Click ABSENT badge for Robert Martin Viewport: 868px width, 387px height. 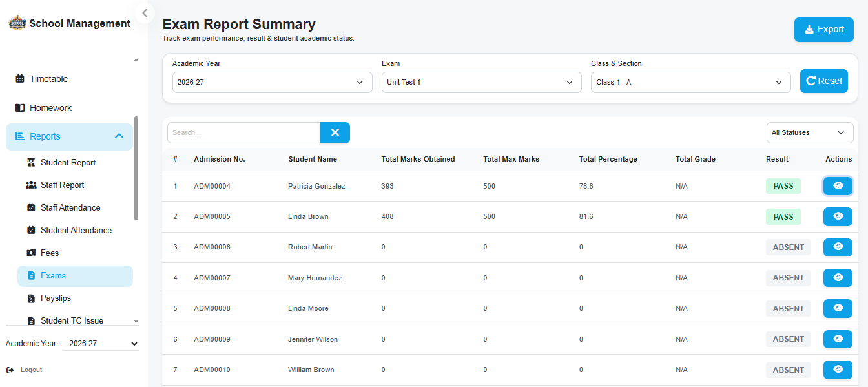coord(789,247)
